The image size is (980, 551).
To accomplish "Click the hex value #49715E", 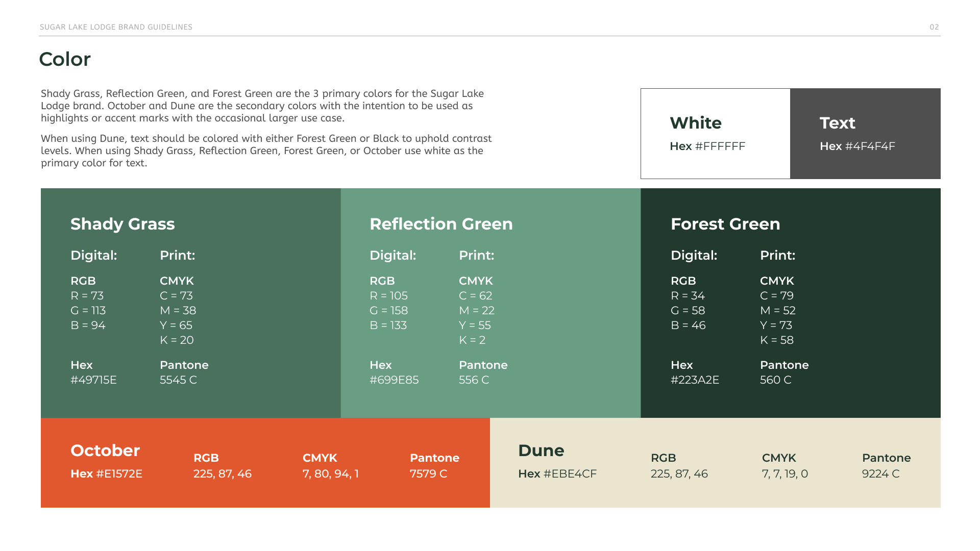I will (x=93, y=380).
